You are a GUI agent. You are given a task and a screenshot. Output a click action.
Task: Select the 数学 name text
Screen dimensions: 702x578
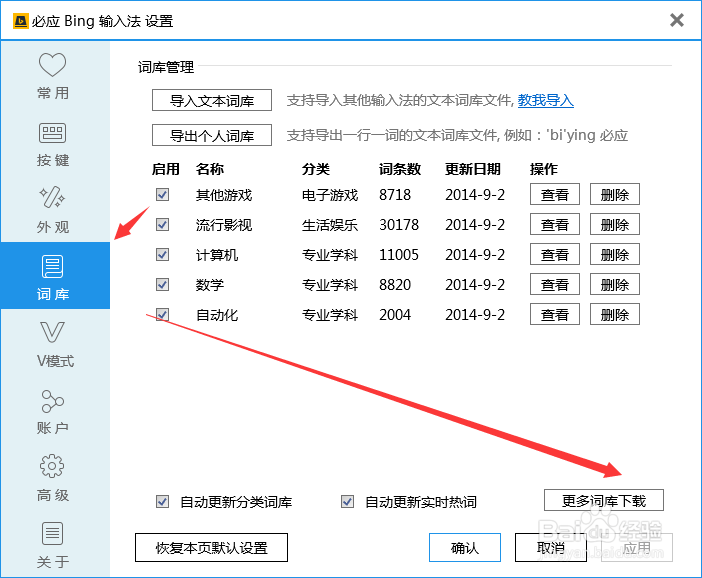point(210,285)
